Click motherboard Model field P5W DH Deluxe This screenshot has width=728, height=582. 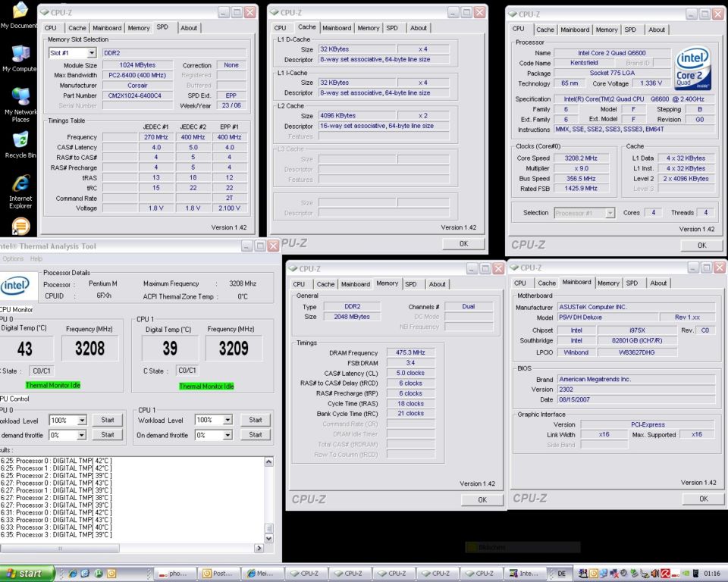(607, 318)
